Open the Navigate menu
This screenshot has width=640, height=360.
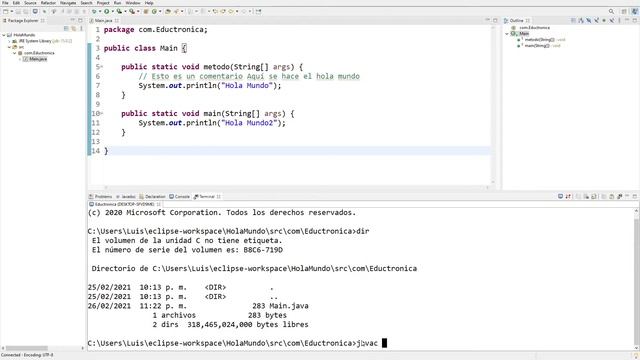[x=68, y=3]
